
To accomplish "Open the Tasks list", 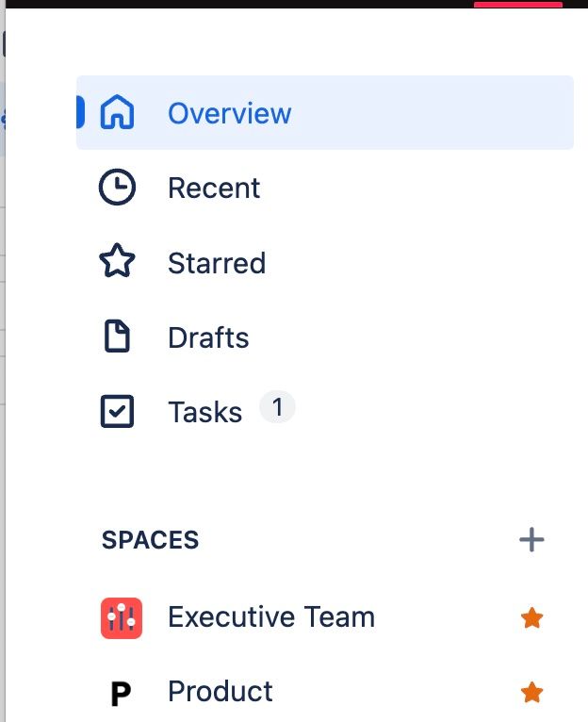I will [x=204, y=412].
